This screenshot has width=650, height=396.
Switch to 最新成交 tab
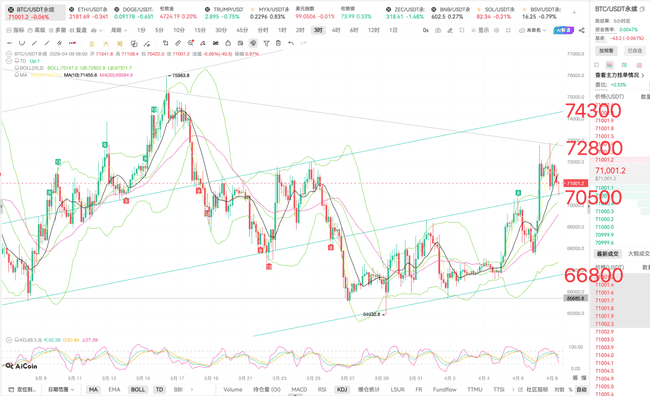pyautogui.click(x=608, y=254)
